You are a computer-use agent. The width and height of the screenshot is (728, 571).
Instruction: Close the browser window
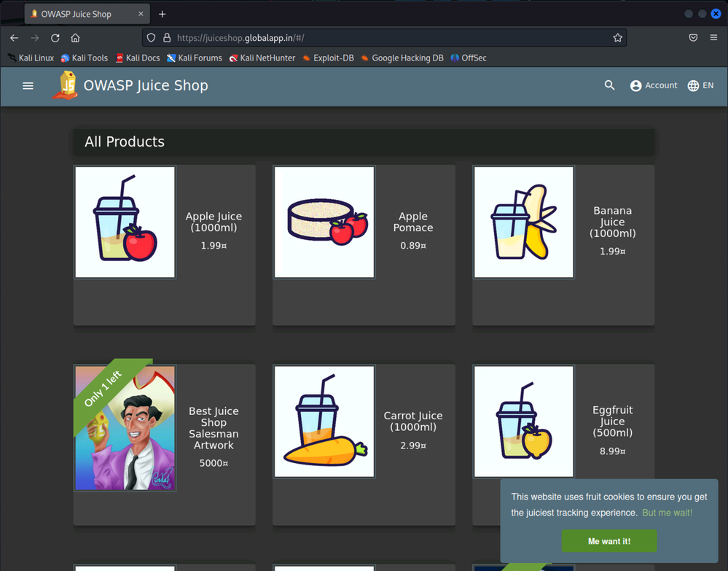[716, 14]
